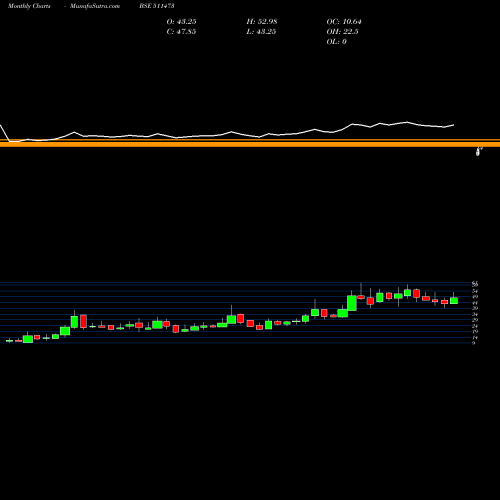500x500 pixels.
Task: Click the price axis label "54"
Action: [475, 291]
